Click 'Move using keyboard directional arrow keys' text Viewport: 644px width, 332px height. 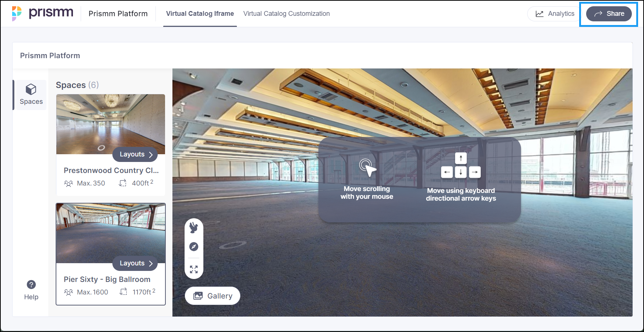click(x=461, y=194)
